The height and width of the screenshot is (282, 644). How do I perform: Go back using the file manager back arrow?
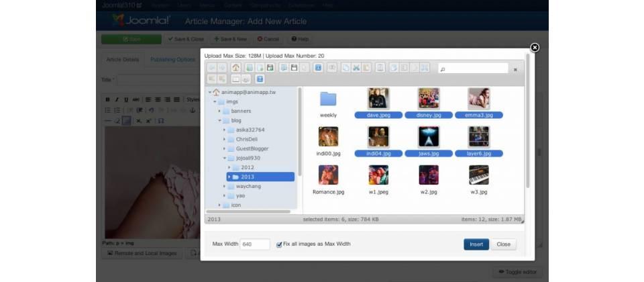(212, 67)
